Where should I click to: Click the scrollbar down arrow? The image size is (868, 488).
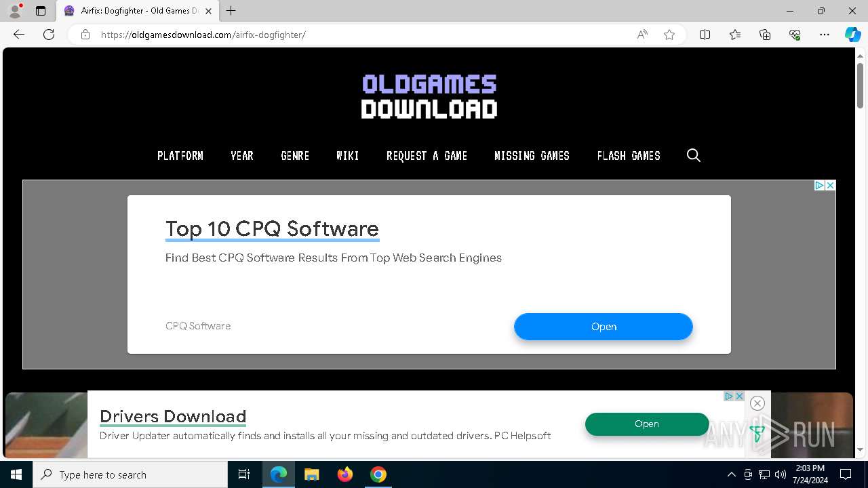[x=860, y=450]
